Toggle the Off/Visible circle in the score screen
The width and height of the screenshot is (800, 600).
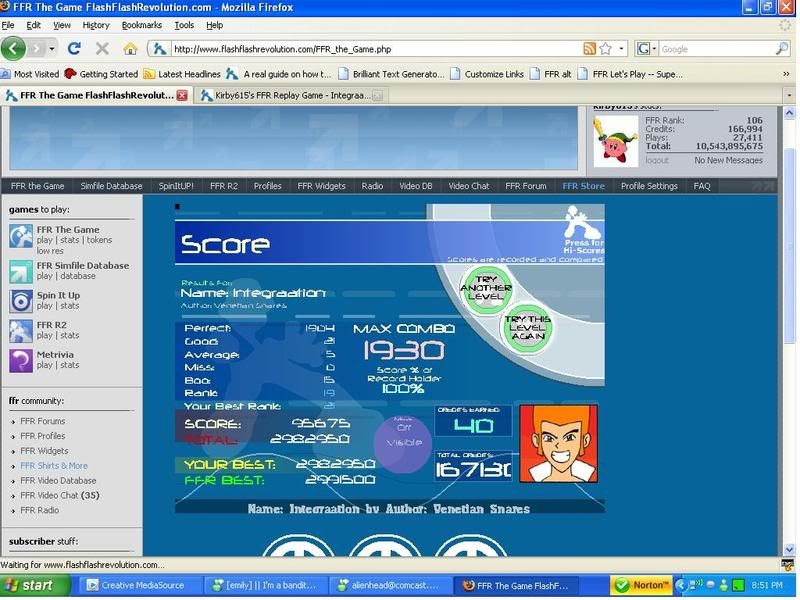coord(403,438)
